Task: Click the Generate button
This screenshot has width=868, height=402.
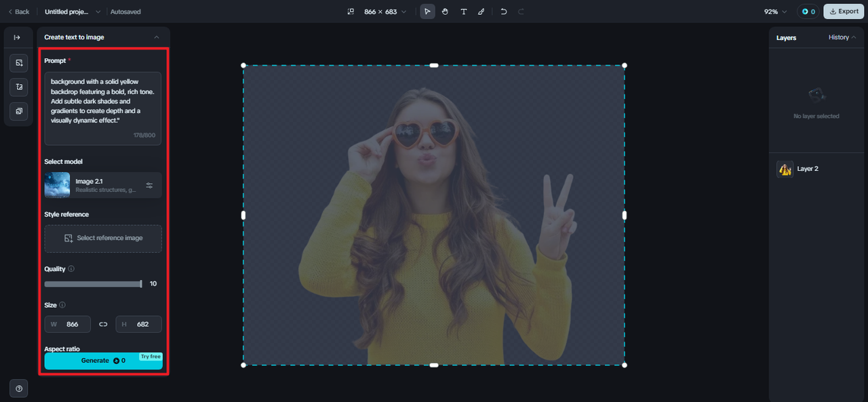Action: (103, 361)
